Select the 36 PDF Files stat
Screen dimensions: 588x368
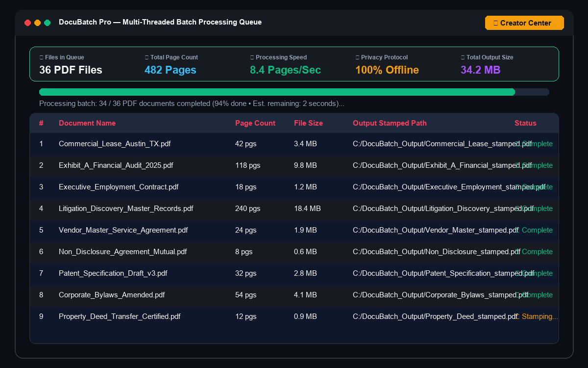(x=71, y=70)
